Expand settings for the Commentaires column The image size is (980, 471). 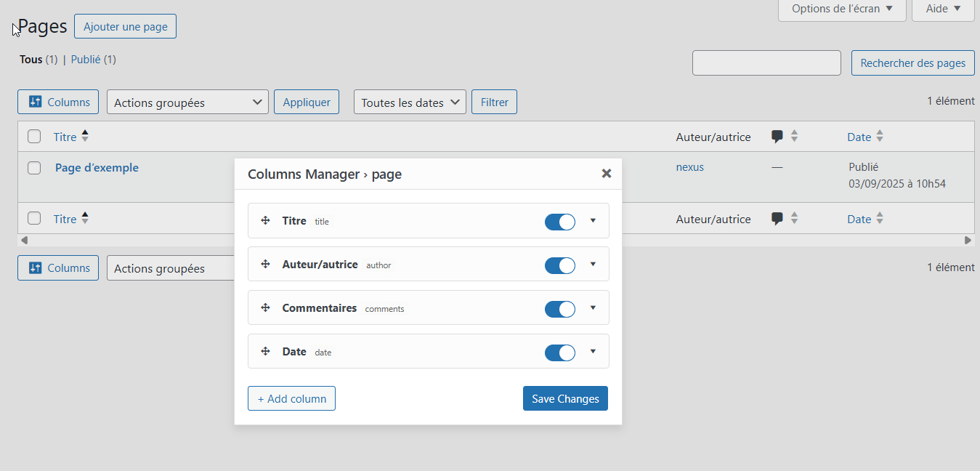click(x=593, y=307)
